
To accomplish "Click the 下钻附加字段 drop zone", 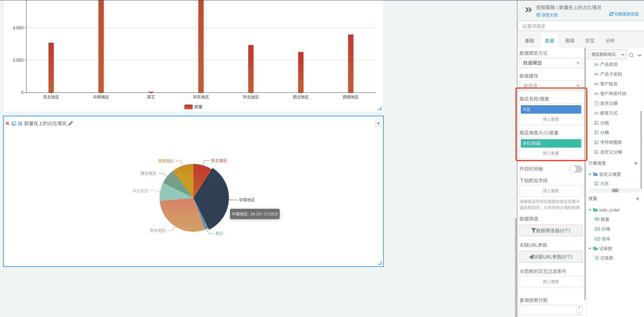I will [551, 191].
